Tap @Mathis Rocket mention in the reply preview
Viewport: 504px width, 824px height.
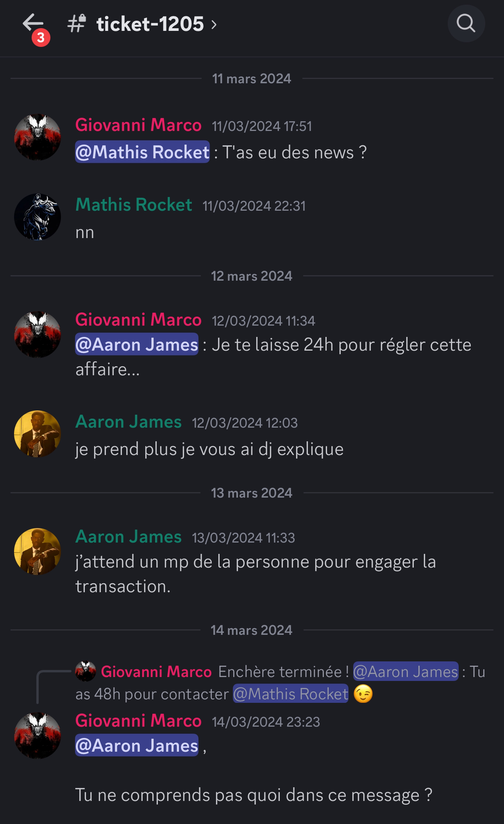click(x=291, y=694)
